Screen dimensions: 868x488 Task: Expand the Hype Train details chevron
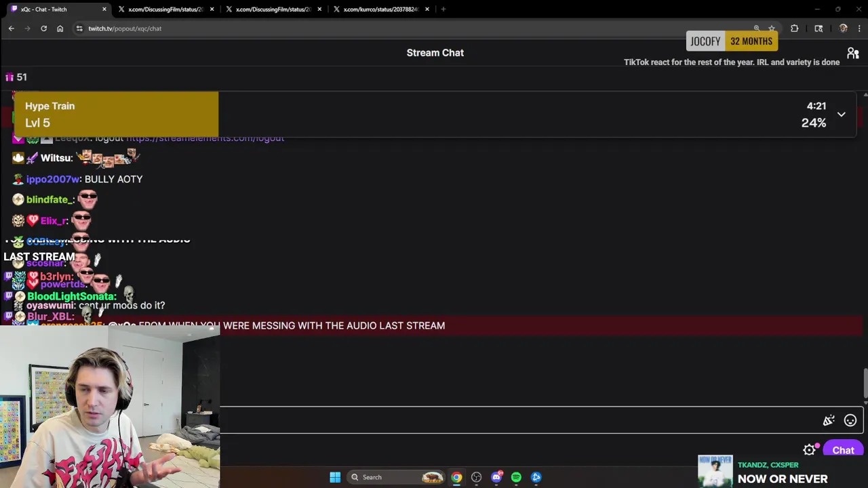(x=841, y=115)
